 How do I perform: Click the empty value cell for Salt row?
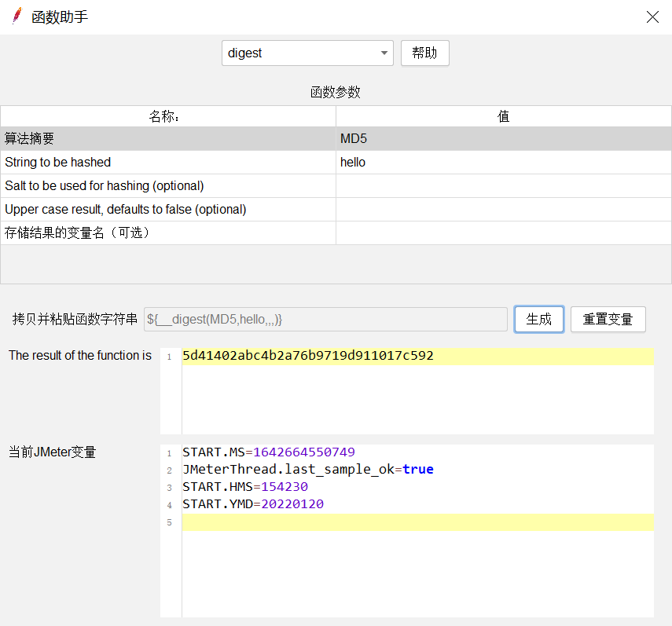(504, 186)
